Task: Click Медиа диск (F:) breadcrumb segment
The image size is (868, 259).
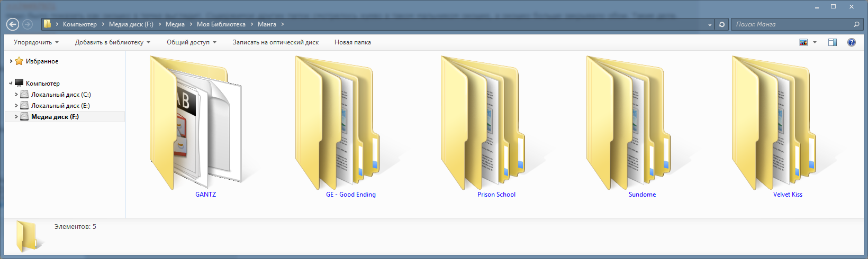Action: (x=131, y=24)
